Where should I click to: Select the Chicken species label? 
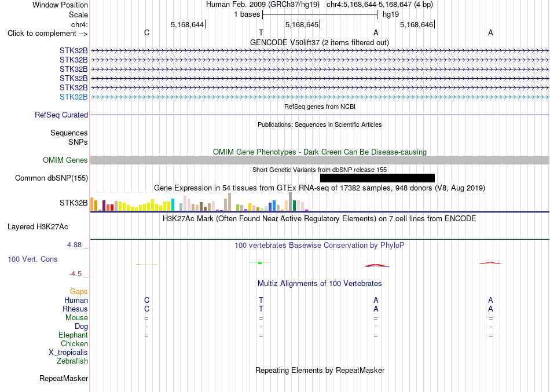(74, 343)
